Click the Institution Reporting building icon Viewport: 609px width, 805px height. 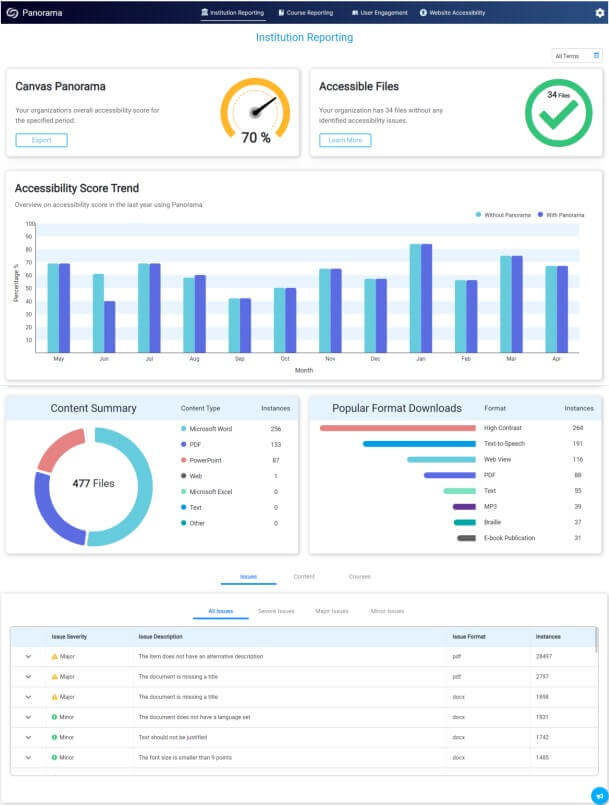point(205,12)
